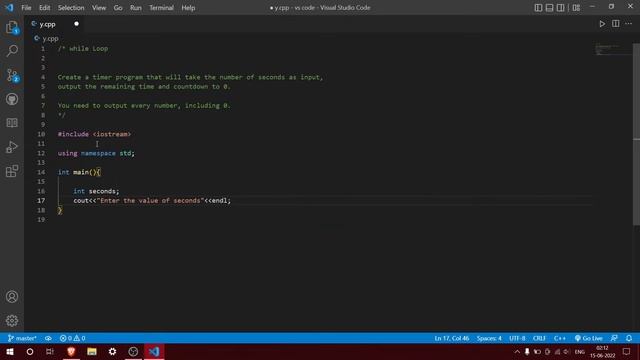Open Run and Debug view
640x360 pixels.
[12, 147]
